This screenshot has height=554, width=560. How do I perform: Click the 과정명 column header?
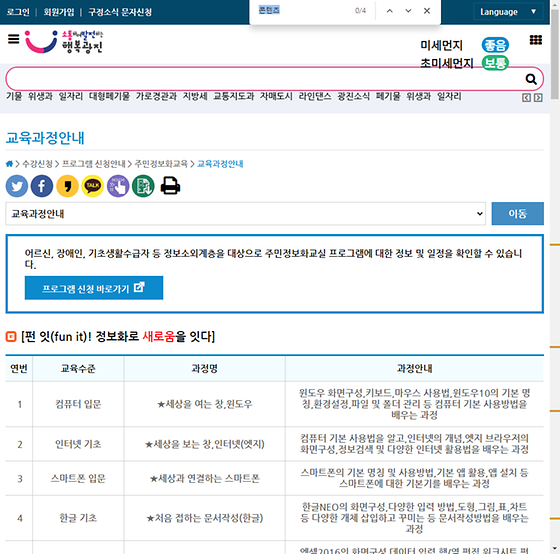205,369
